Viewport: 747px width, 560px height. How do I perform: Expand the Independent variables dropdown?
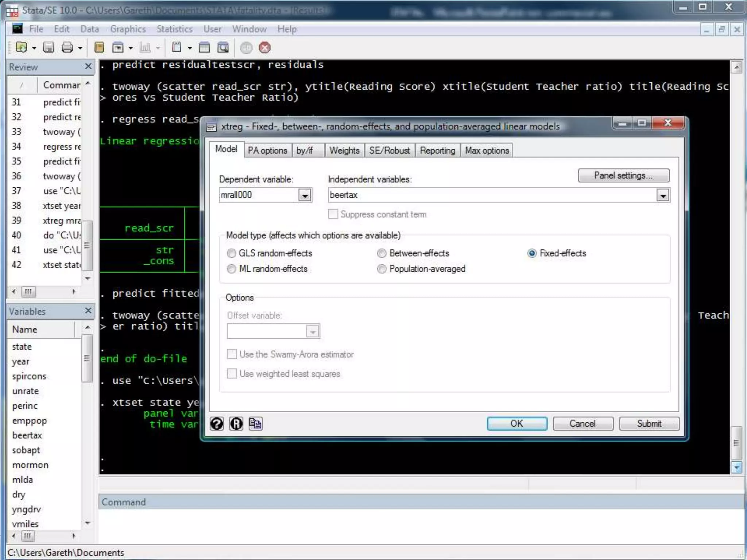click(663, 195)
